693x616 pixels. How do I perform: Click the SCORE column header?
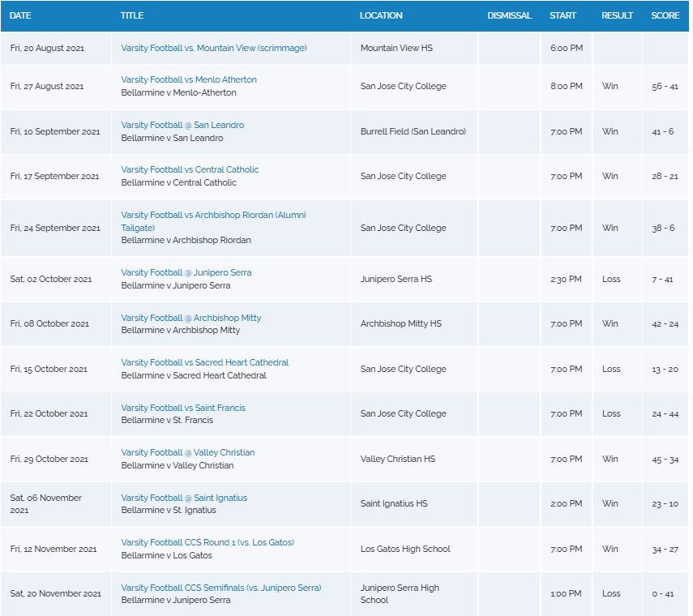click(x=665, y=15)
